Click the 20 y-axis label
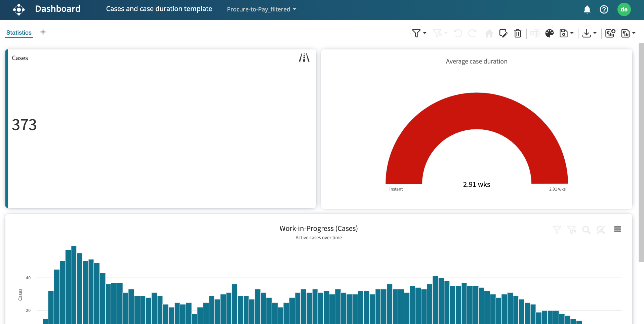The width and height of the screenshot is (644, 324). coord(28,311)
